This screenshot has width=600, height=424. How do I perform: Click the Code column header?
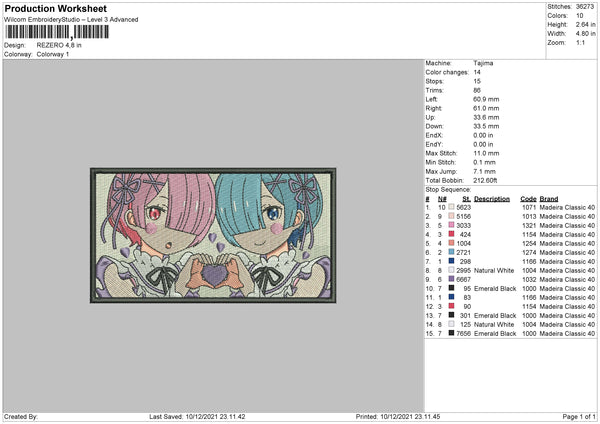tap(528, 199)
